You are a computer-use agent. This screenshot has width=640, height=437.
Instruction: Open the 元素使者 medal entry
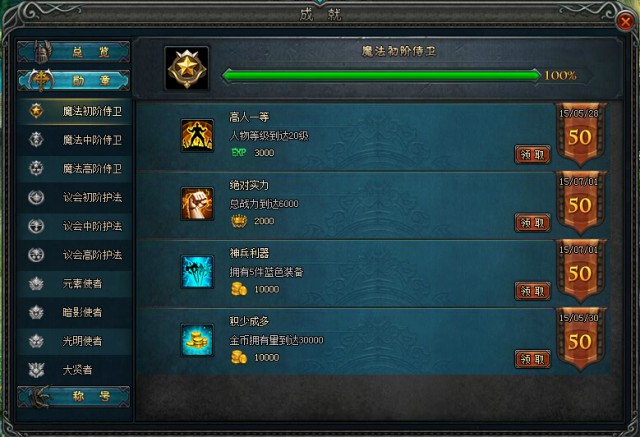(x=76, y=284)
